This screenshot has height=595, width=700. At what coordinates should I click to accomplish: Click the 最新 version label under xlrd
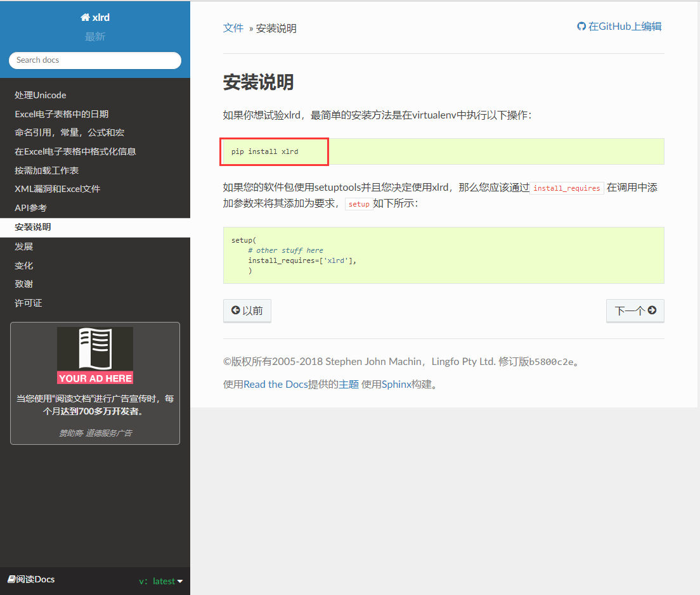pyautogui.click(x=95, y=37)
